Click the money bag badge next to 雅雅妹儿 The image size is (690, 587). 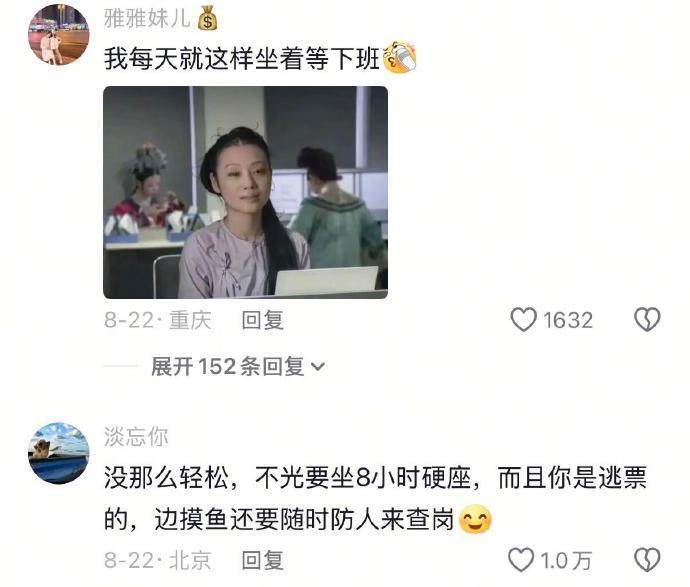pyautogui.click(x=207, y=20)
